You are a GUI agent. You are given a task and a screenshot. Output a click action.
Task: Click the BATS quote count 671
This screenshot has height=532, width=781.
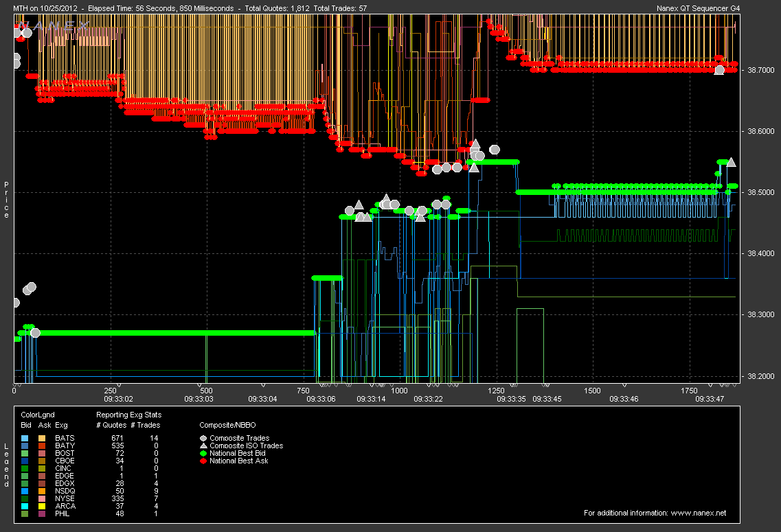(x=117, y=439)
